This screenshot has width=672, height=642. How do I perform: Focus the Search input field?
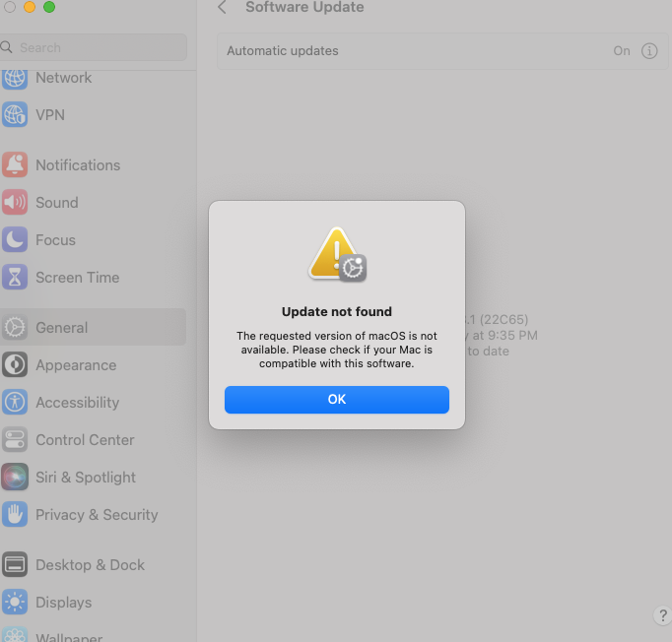(x=94, y=47)
